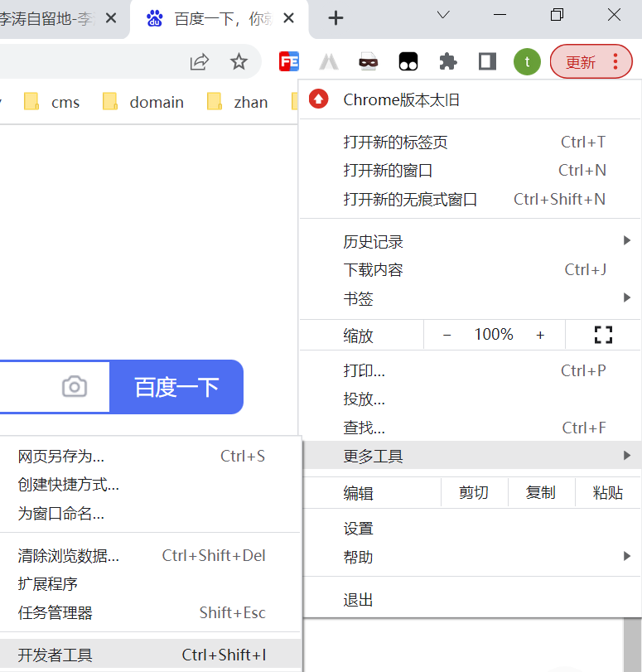The width and height of the screenshot is (642, 672).
Task: Open the Tampermonkey extension icon
Action: coord(408,61)
